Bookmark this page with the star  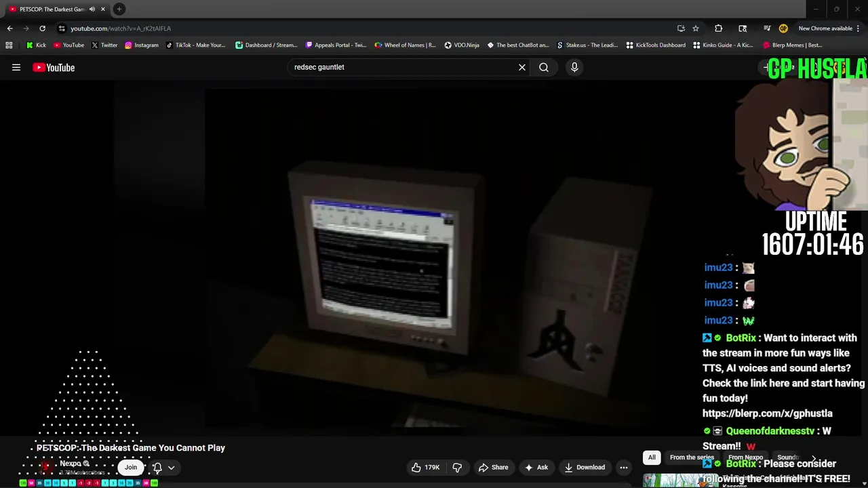click(696, 28)
